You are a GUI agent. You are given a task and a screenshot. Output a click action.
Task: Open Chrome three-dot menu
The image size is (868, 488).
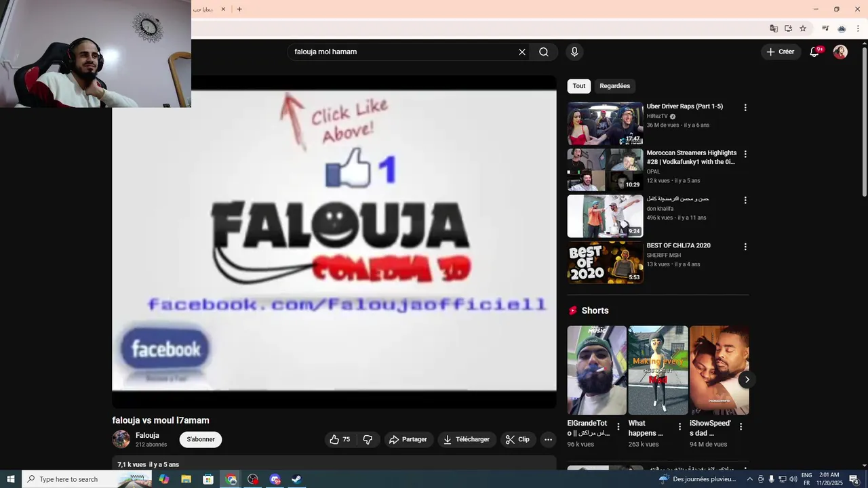coord(858,28)
